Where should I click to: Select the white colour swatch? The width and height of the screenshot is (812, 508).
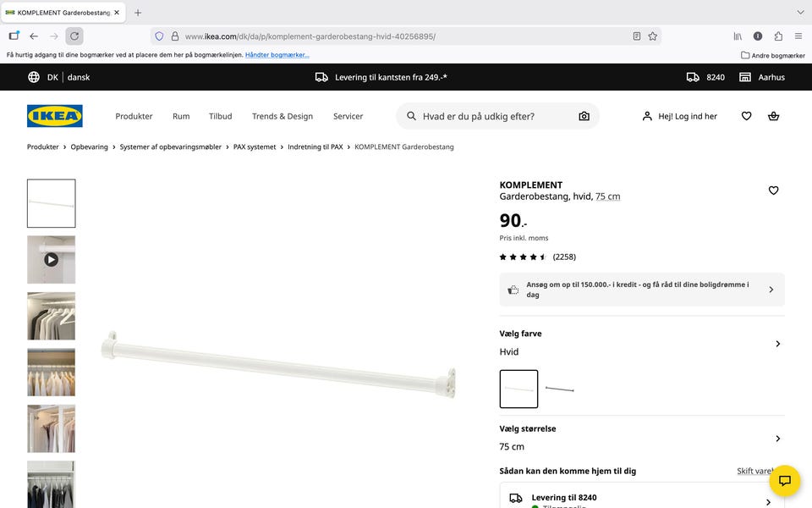[518, 389]
